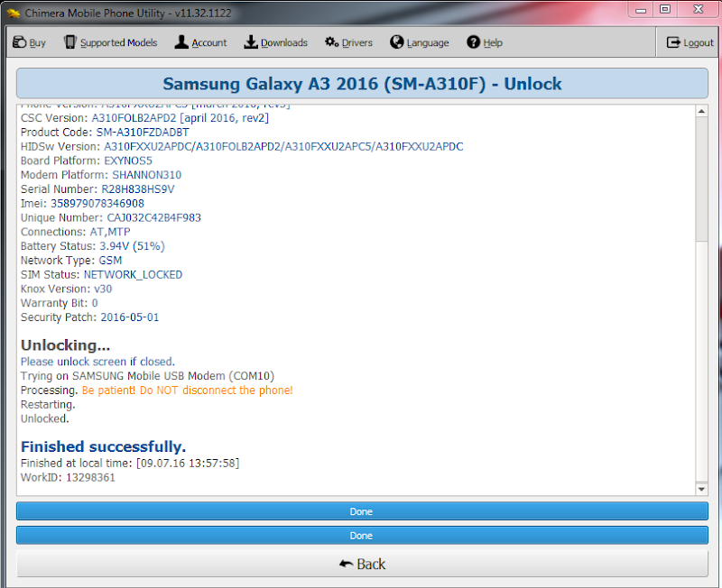Click the Samsung Galaxy A3 2016 Unlock header
Screen dimensions: 722x588
pos(362,83)
